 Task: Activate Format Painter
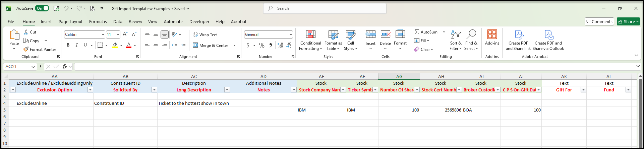tap(40, 50)
